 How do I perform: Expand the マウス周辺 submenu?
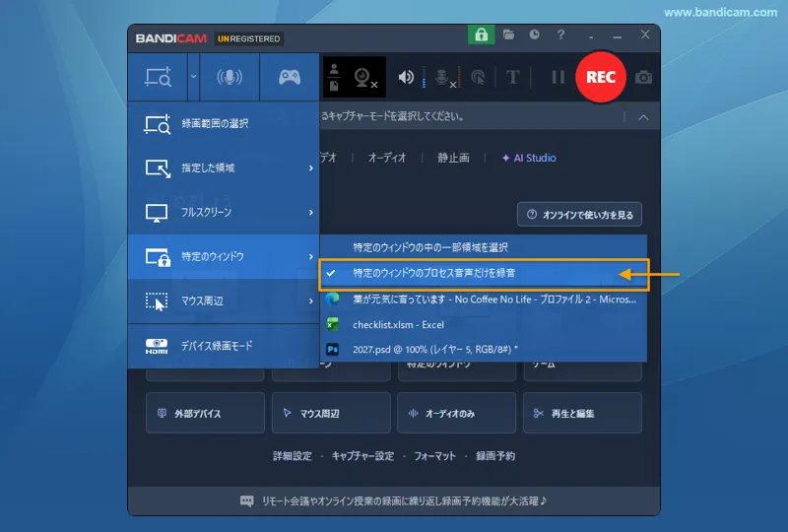(224, 300)
